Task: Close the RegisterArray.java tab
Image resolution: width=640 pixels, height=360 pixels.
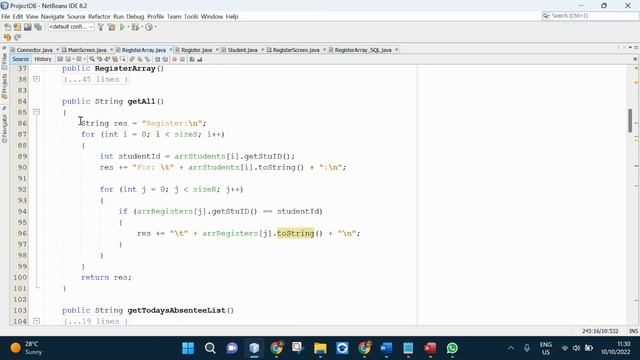Action: pos(171,50)
